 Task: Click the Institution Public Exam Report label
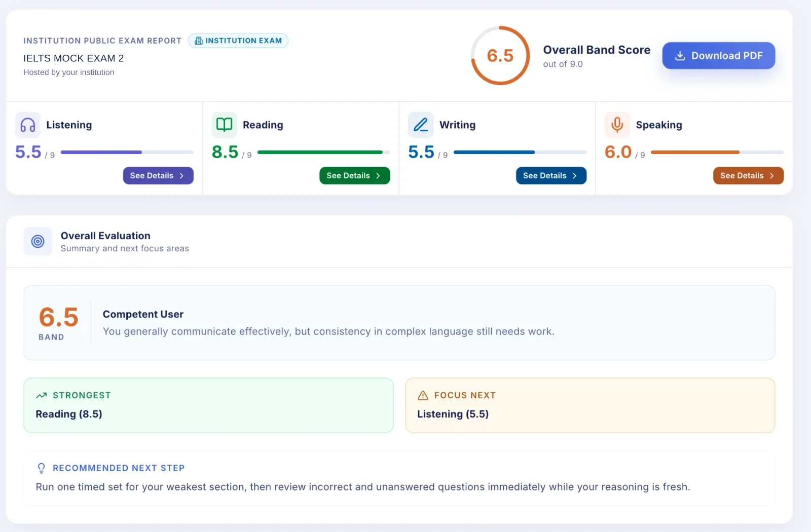[x=102, y=41]
